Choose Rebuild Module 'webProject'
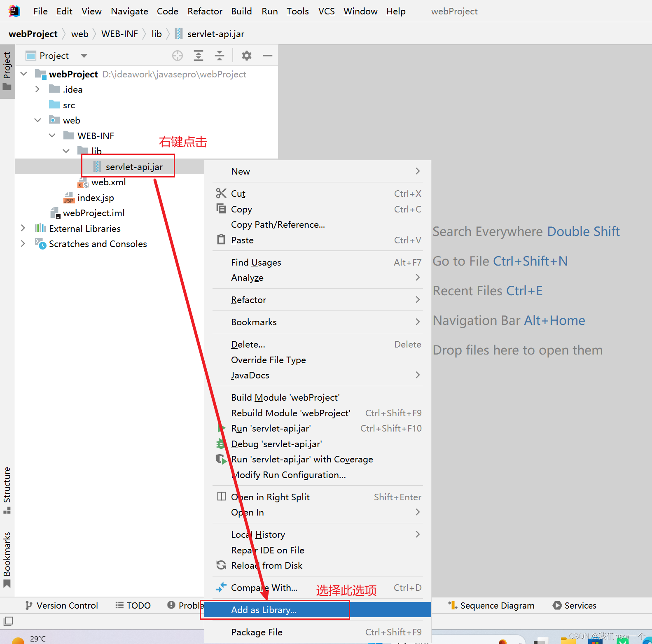 (x=318, y=413)
